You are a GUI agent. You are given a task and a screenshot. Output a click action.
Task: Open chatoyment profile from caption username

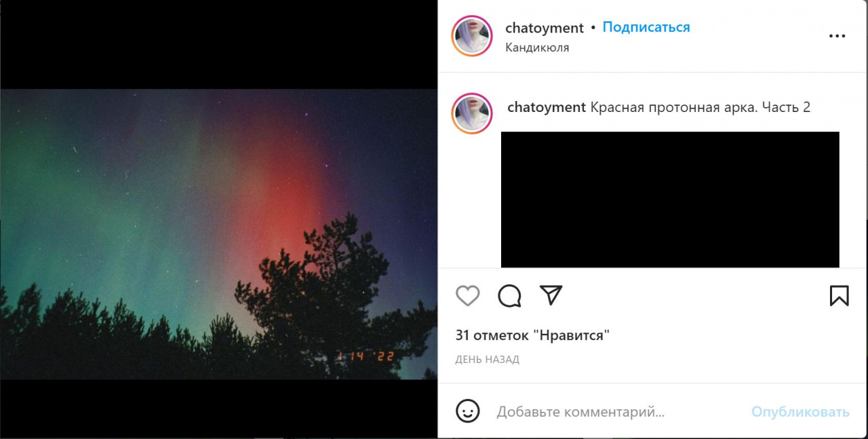[547, 107]
